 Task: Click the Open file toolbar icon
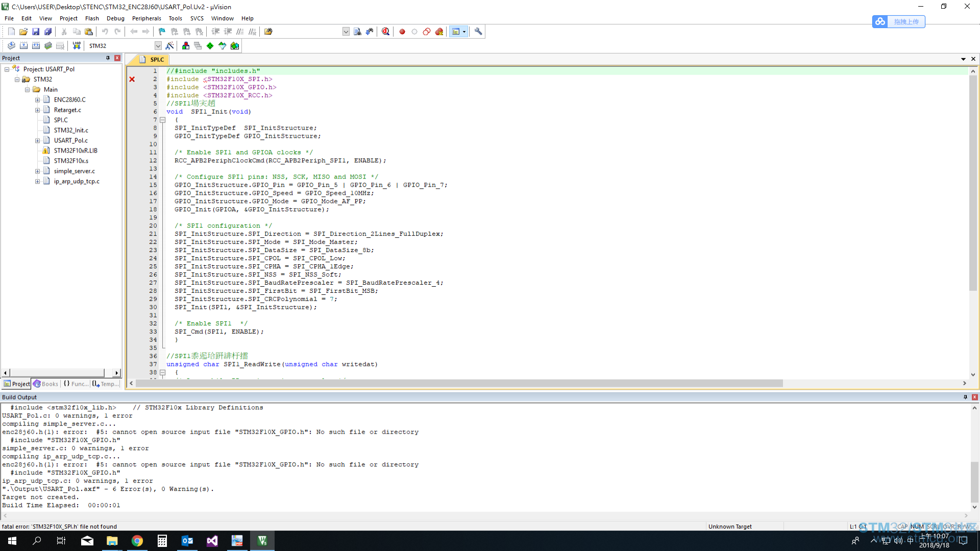(x=23, y=32)
